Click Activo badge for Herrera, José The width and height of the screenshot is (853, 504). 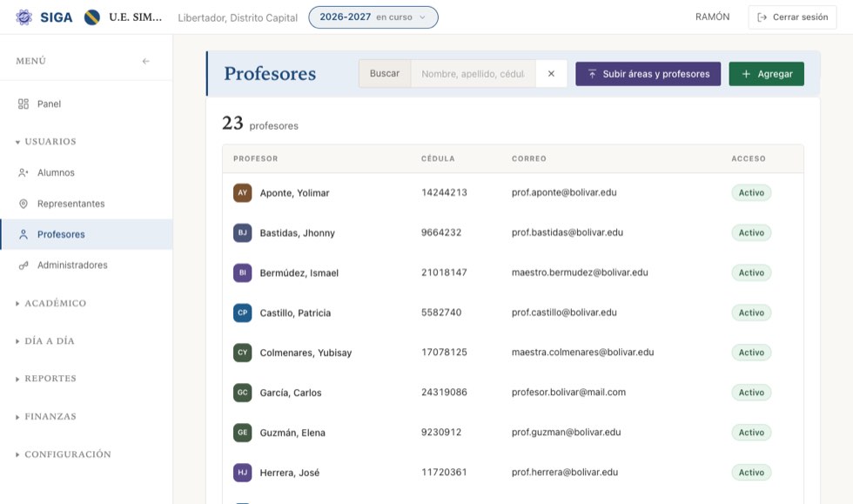751,473
